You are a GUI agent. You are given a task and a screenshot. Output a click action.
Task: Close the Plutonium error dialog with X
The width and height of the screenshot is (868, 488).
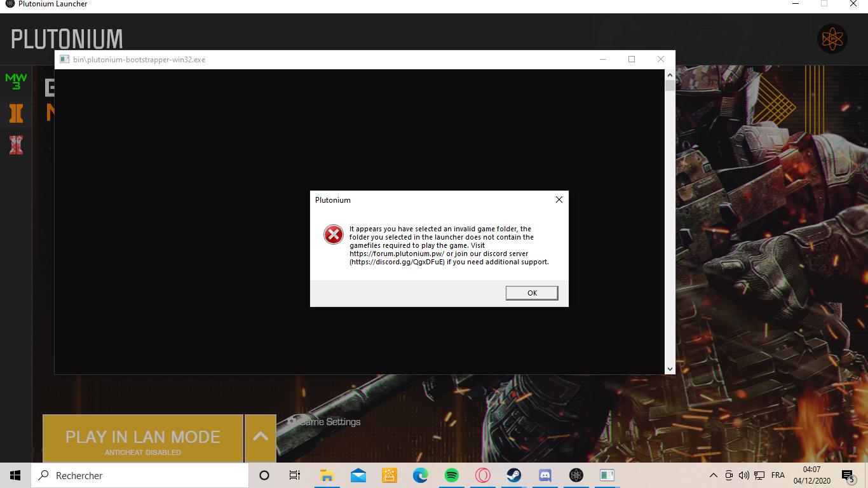tap(559, 200)
